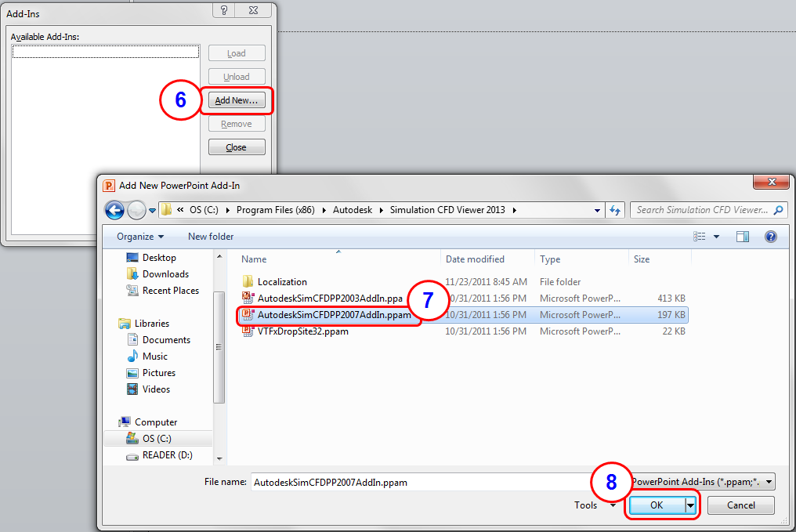Select Computer in navigation pane
This screenshot has height=532, width=796.
click(x=155, y=422)
